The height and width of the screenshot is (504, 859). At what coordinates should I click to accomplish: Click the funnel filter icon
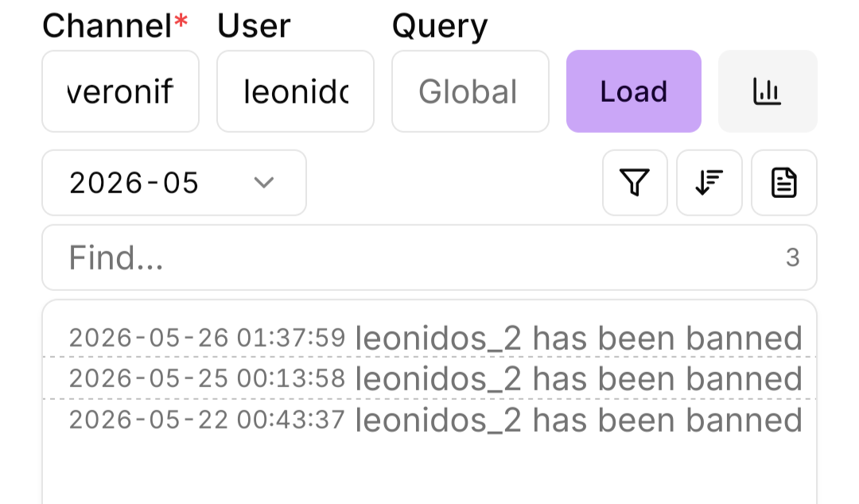tap(635, 182)
